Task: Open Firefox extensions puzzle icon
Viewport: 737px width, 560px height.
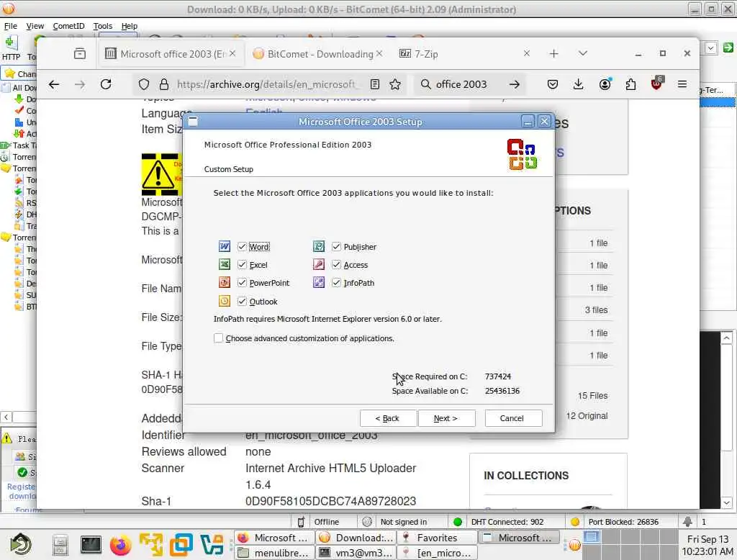Action: (x=630, y=84)
